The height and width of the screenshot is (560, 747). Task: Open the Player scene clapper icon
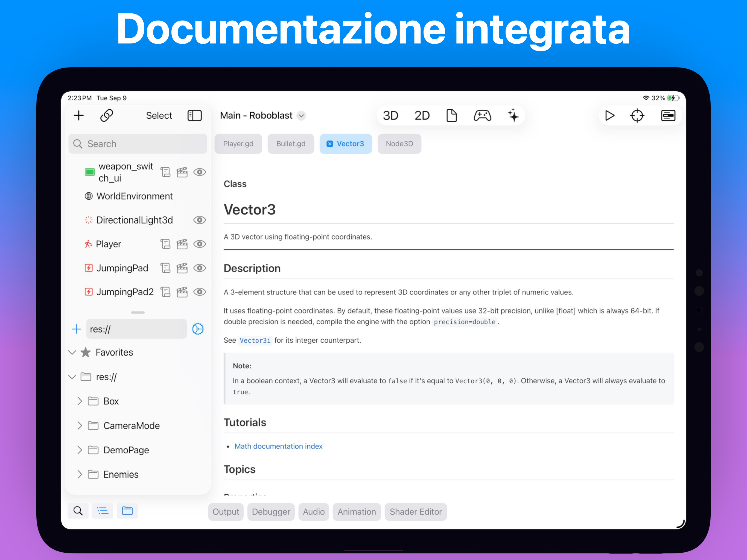click(x=182, y=244)
